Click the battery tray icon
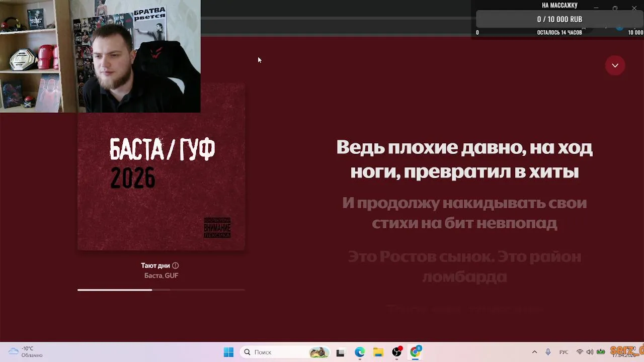This screenshot has width=644, height=362. [x=601, y=352]
